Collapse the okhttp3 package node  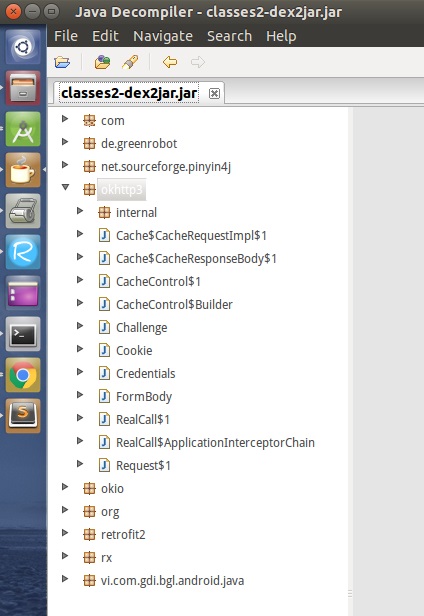coord(65,187)
